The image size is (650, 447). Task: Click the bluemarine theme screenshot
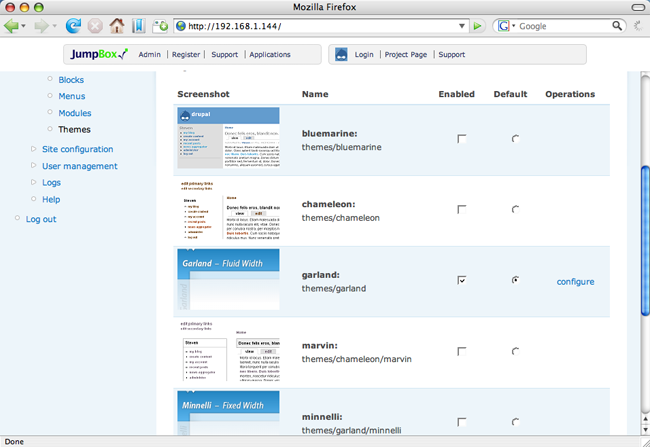tap(228, 138)
